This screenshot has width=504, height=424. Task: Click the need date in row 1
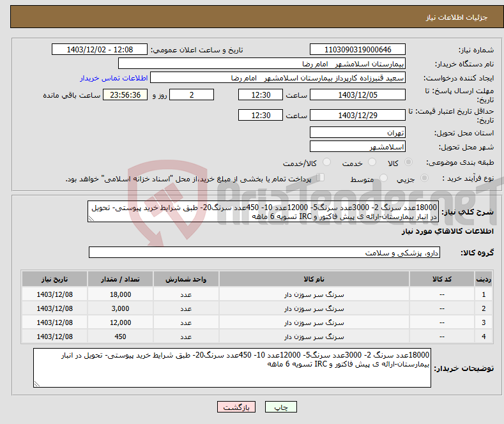(x=55, y=294)
